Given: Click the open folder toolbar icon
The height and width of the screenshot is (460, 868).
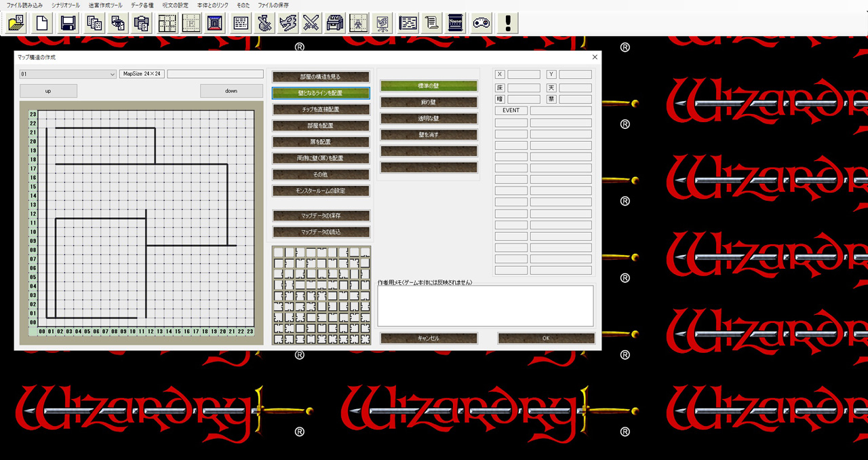Looking at the screenshot, I should click(x=16, y=23).
